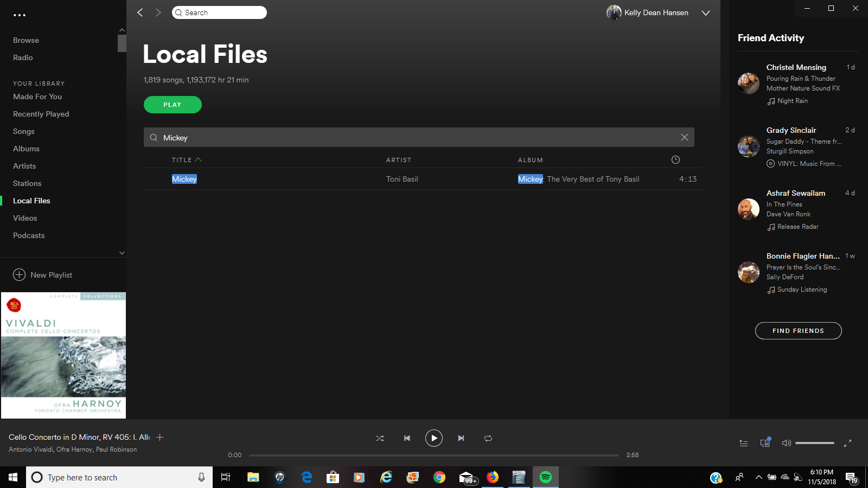
Task: Open Artists library section
Action: pyautogui.click(x=24, y=166)
